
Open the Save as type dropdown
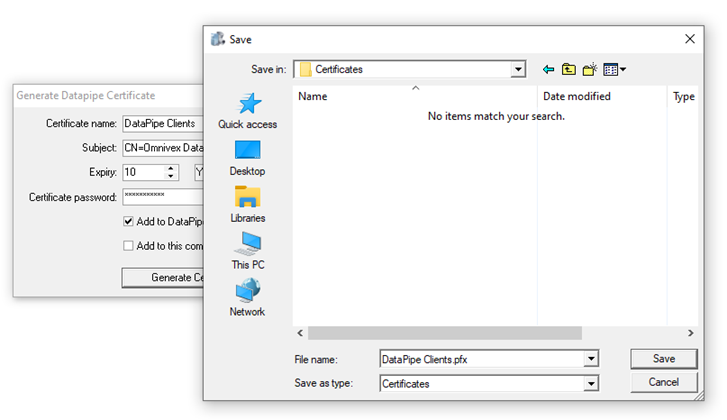tap(590, 383)
